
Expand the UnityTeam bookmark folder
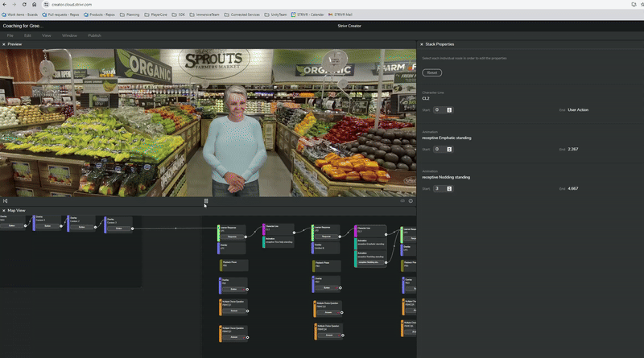(275, 14)
